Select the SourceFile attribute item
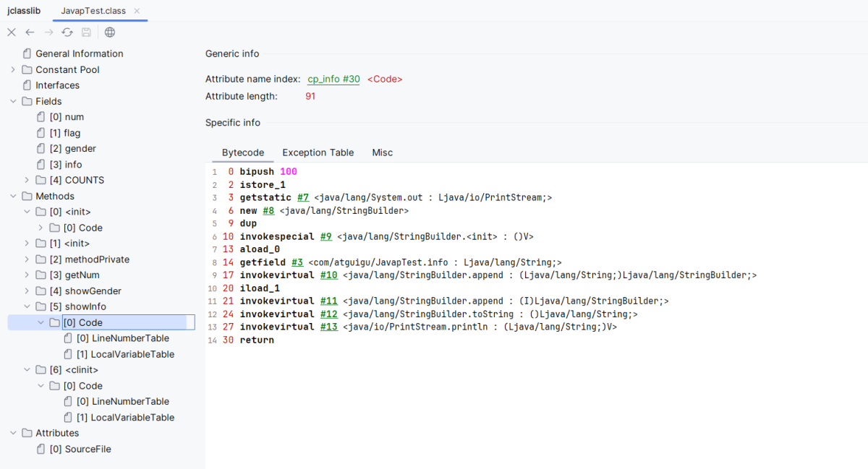 coord(88,449)
